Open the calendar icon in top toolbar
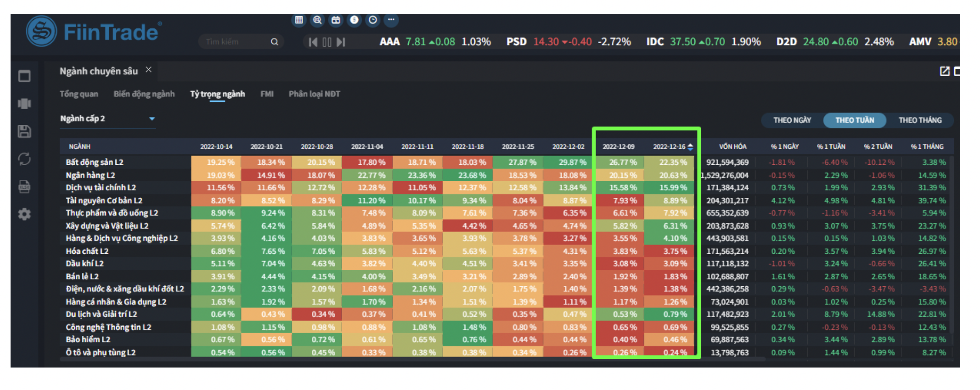Screen dimensions: 980x390 [x=336, y=20]
